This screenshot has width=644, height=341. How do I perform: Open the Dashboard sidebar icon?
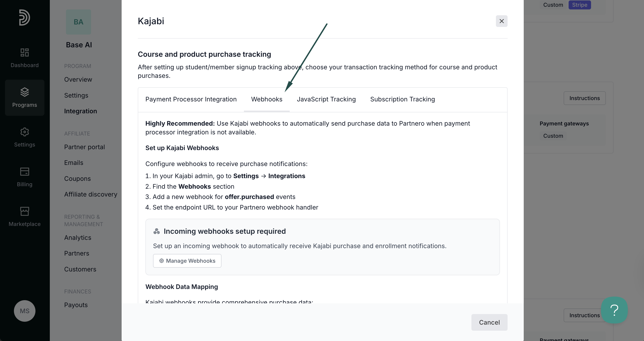click(x=24, y=52)
